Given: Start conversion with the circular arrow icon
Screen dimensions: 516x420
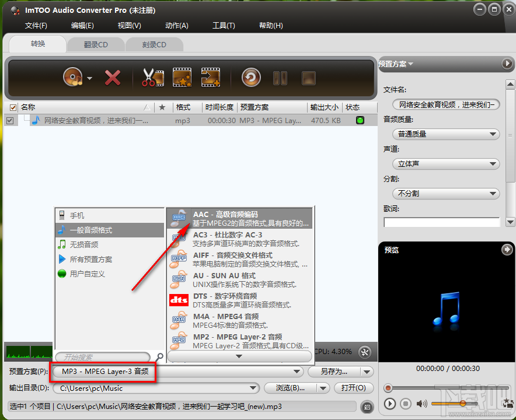Looking at the screenshot, I should pyautogui.click(x=250, y=77).
